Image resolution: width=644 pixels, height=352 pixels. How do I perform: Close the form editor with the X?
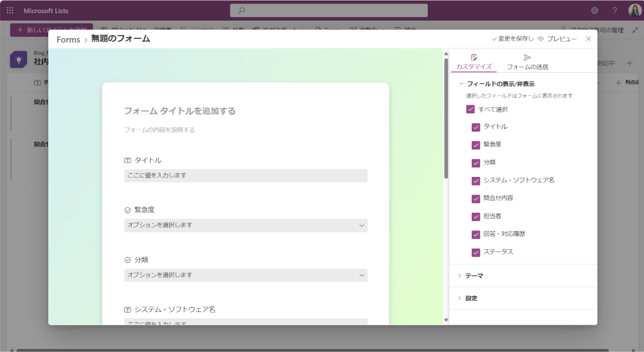(588, 39)
